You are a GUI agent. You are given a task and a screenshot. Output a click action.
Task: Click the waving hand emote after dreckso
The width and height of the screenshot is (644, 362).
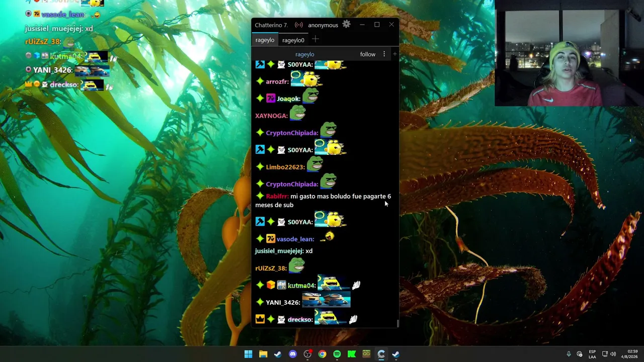[x=353, y=319]
